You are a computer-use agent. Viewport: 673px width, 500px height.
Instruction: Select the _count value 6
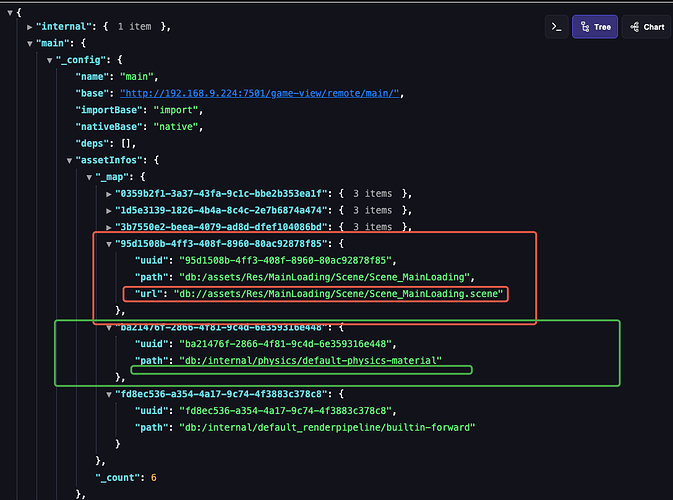coord(154,478)
